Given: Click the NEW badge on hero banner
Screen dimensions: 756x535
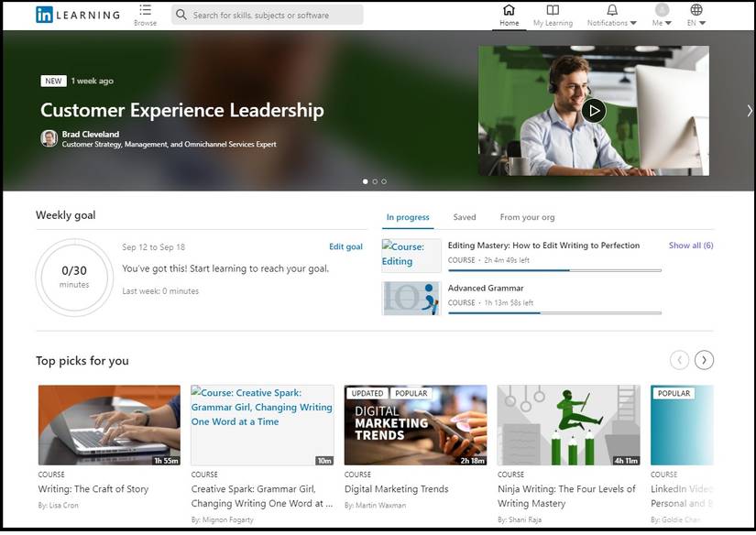Looking at the screenshot, I should coord(53,81).
